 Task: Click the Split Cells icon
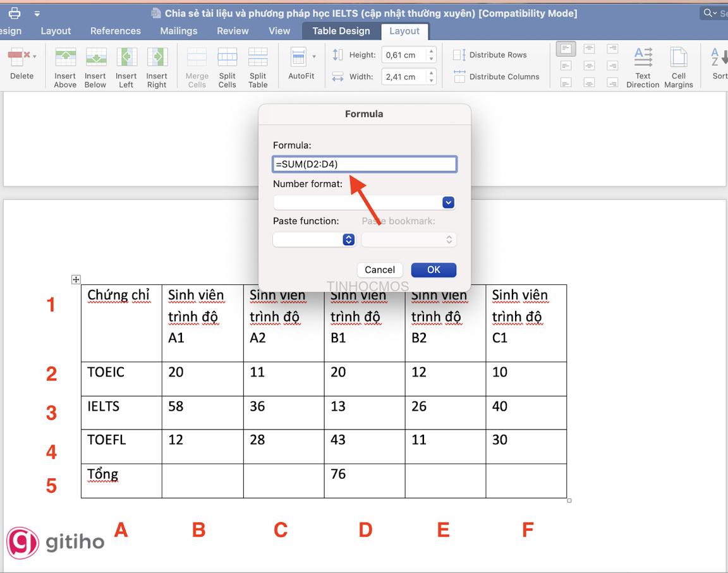[227, 58]
